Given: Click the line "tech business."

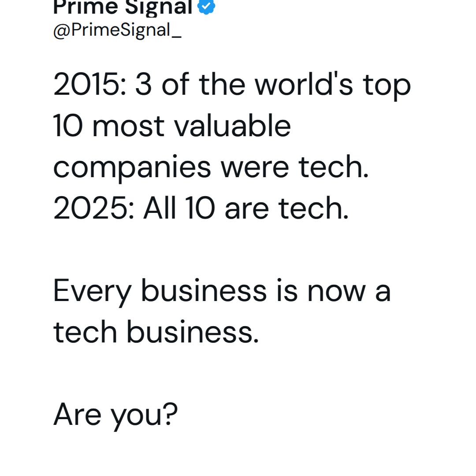Looking at the screenshot, I should [x=156, y=332].
